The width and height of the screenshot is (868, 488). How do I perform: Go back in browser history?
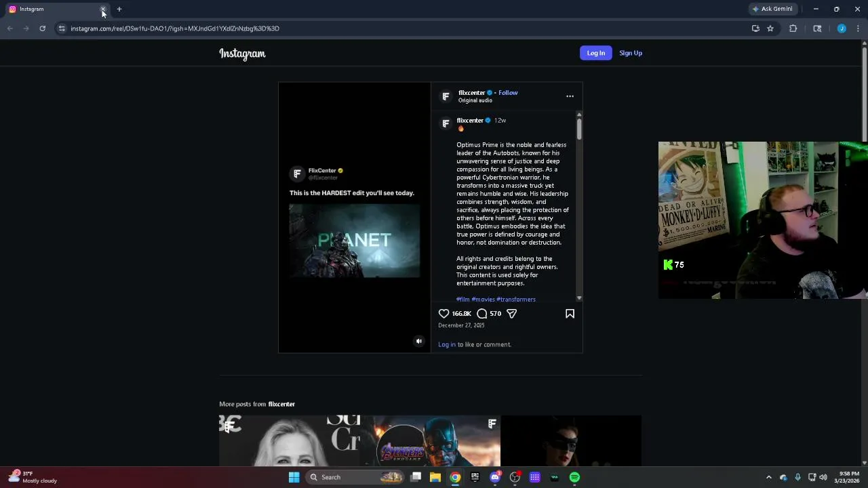click(9, 28)
